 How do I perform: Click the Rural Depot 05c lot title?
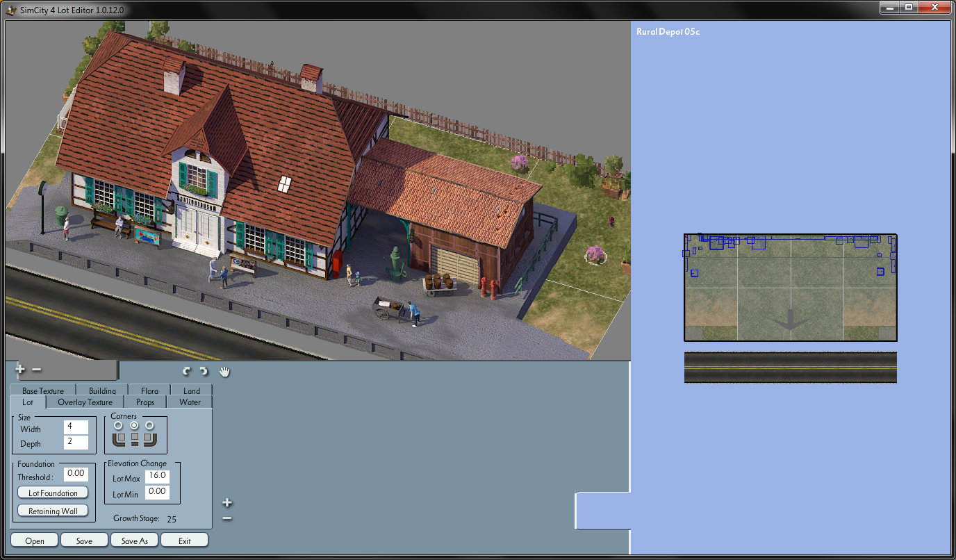[x=668, y=32]
